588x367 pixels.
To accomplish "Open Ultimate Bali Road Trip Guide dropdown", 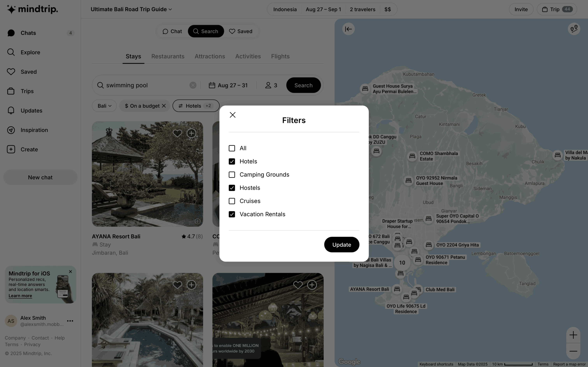I will (131, 9).
